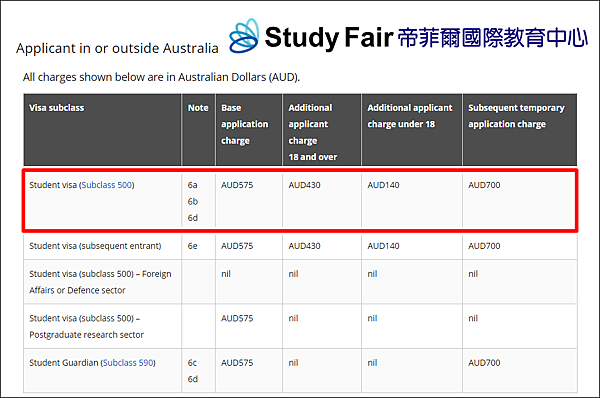Image resolution: width=600 pixels, height=398 pixels.
Task: Click 'Postgraduate research sector' row label
Action: click(x=86, y=326)
